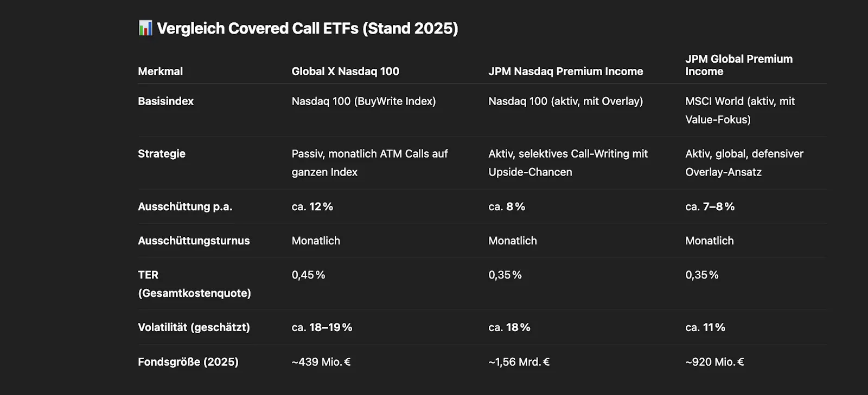
Task: Click the JPM Nasdaq Premium Income header
Action: (x=565, y=71)
